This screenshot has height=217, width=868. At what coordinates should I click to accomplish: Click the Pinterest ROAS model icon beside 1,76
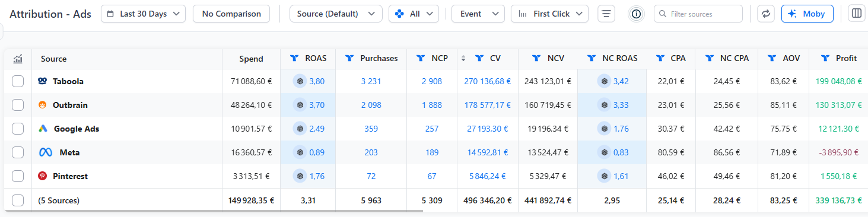pos(300,176)
